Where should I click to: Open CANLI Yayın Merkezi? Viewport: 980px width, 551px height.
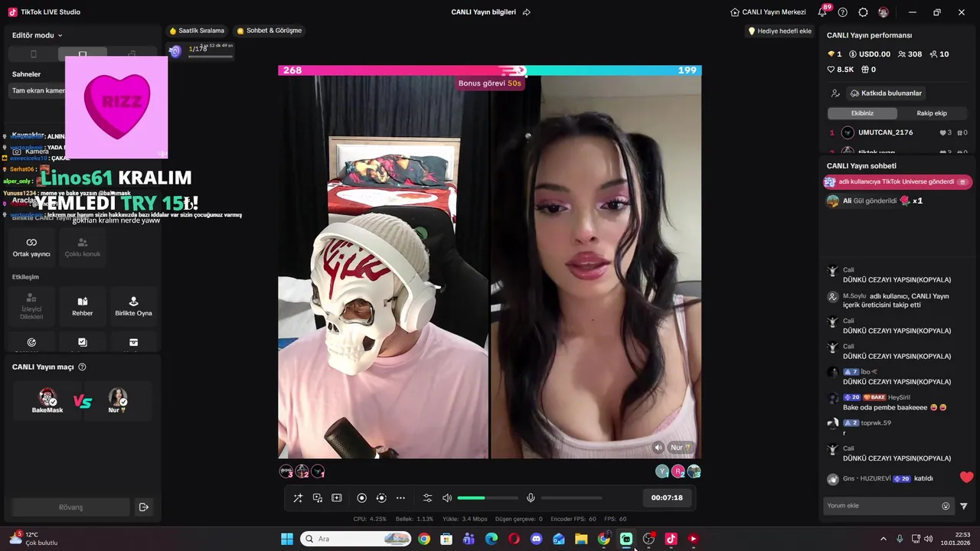coord(768,12)
